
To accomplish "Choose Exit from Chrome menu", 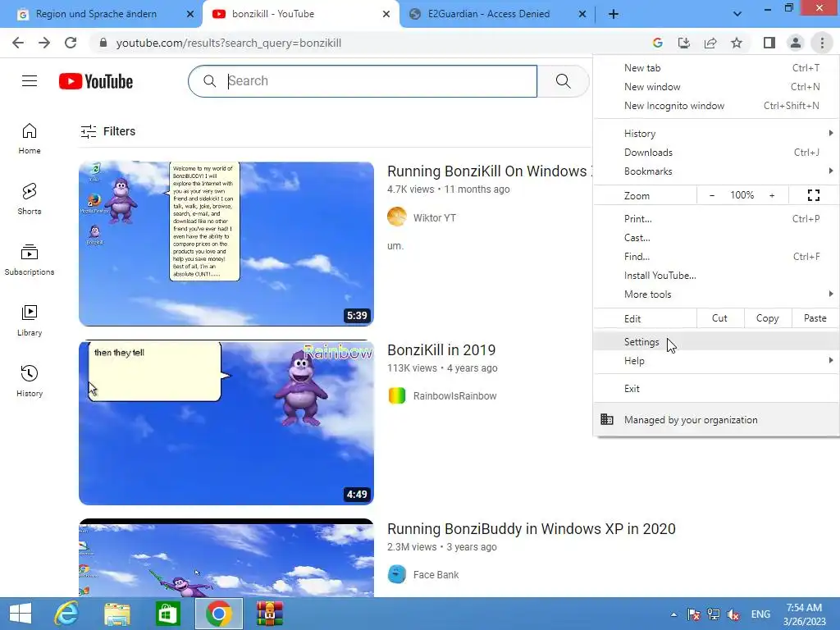I will coord(716,388).
